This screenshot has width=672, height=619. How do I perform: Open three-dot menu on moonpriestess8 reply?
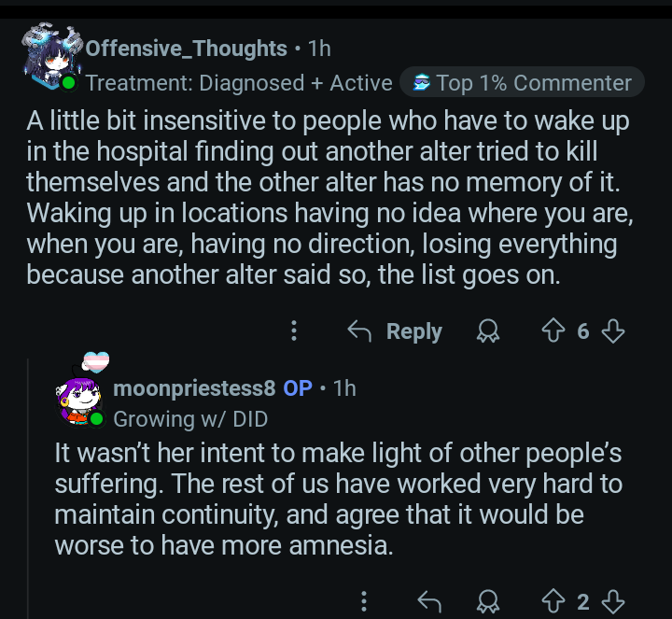pos(363,600)
